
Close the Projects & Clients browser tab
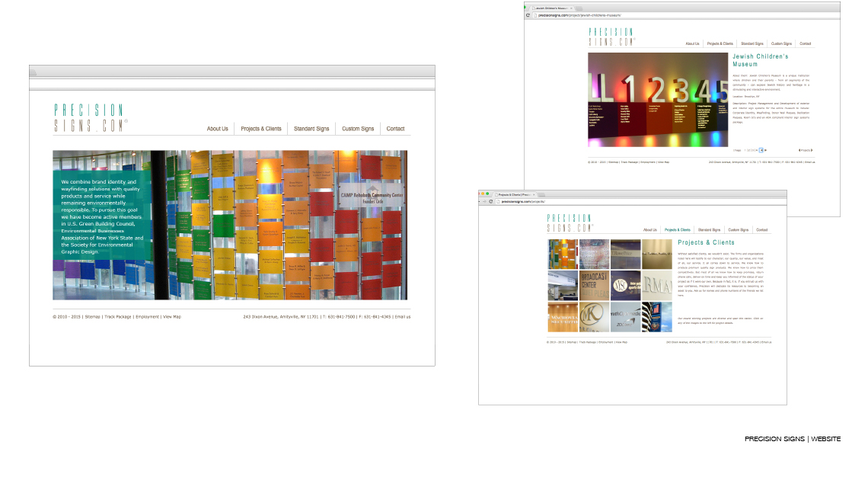535,195
